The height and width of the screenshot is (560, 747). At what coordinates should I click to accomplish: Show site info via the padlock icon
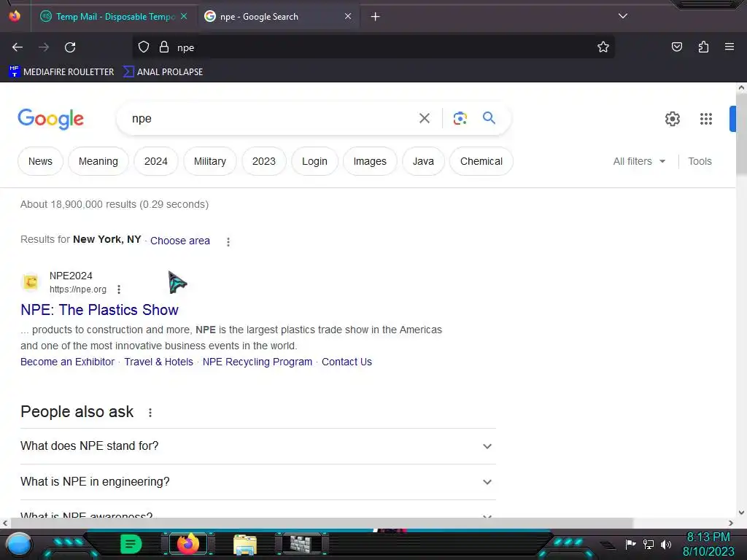point(164,47)
